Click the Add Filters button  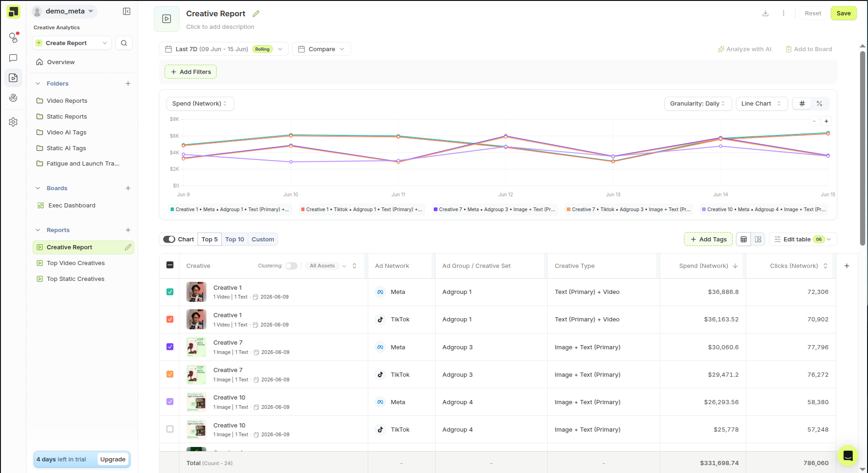(x=191, y=72)
